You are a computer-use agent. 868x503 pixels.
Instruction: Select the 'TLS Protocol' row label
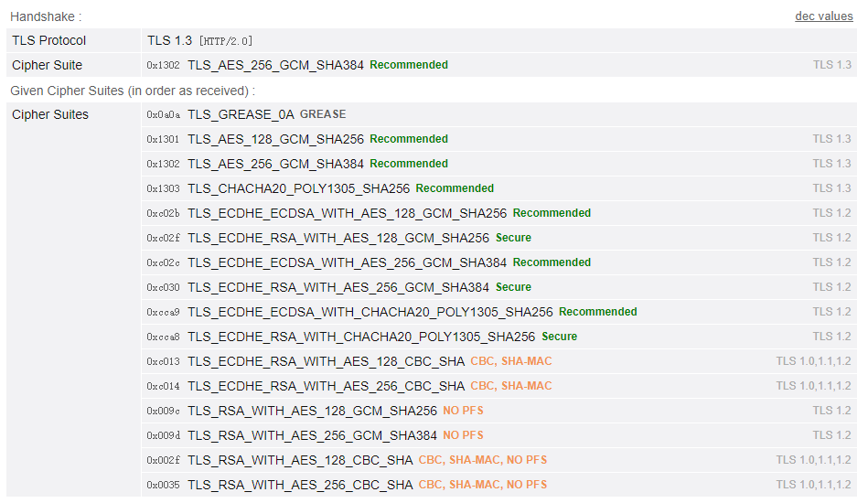coord(49,40)
